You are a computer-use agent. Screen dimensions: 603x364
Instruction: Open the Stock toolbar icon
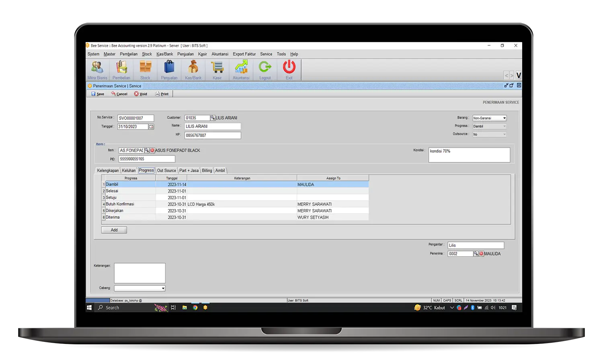[x=145, y=70]
